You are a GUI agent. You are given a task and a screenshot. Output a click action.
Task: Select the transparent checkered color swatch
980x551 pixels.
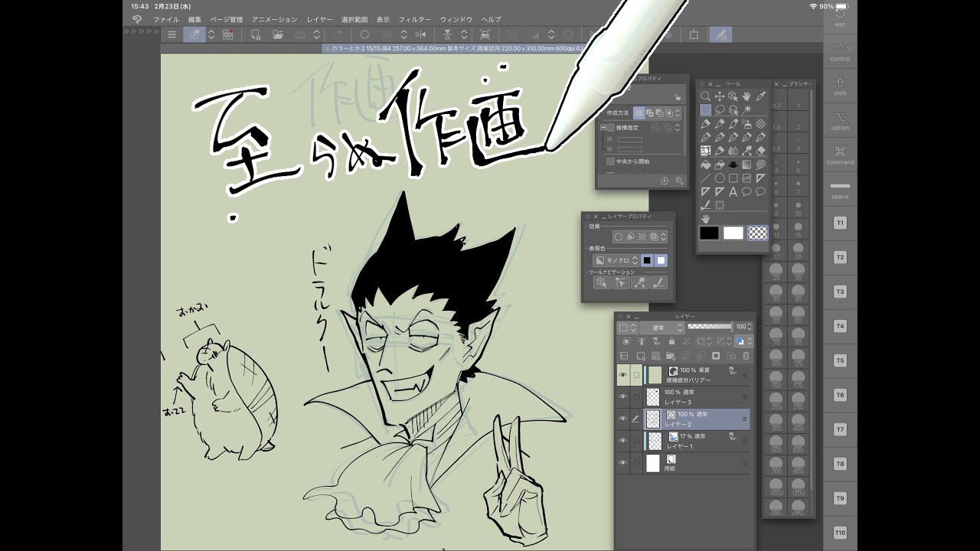pyautogui.click(x=758, y=233)
